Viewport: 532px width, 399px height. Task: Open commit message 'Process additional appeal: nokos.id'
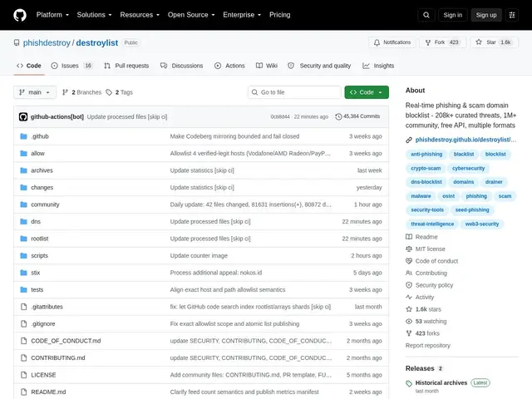(216, 273)
